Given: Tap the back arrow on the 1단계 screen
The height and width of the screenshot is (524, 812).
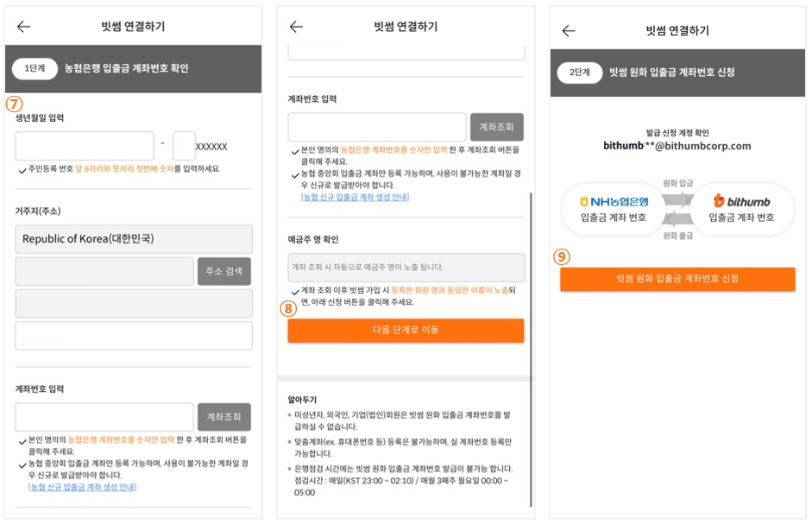Looking at the screenshot, I should (24, 27).
